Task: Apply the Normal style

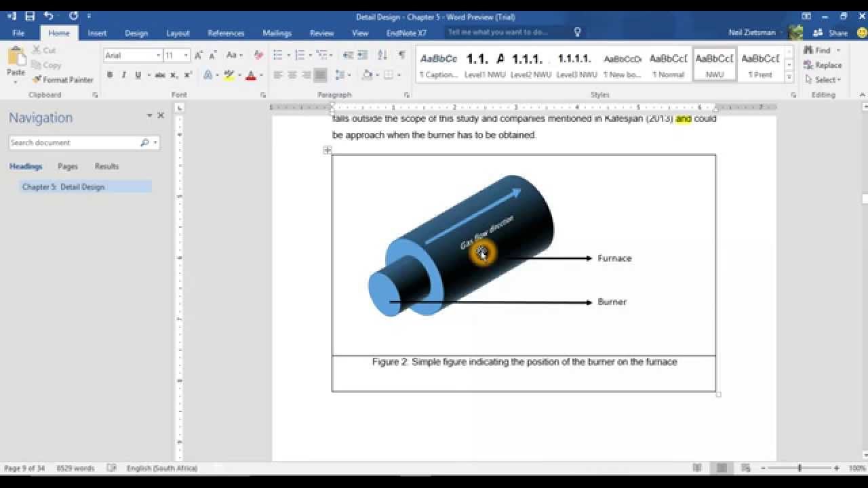Action: click(x=669, y=66)
